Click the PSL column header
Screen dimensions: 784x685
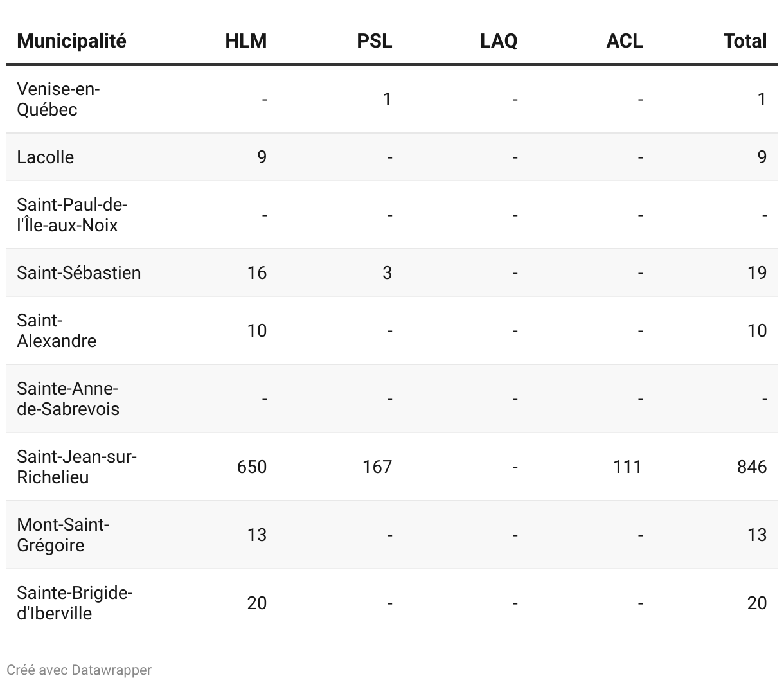tap(374, 41)
